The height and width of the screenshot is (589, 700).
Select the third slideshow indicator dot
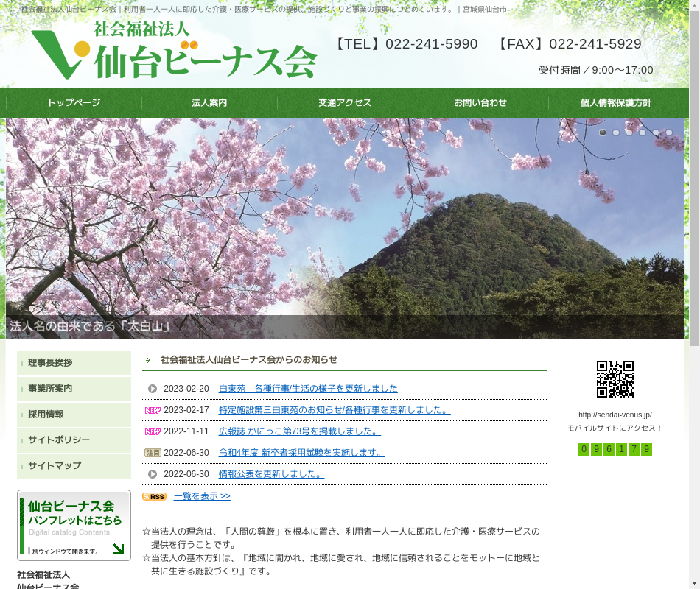tap(629, 133)
